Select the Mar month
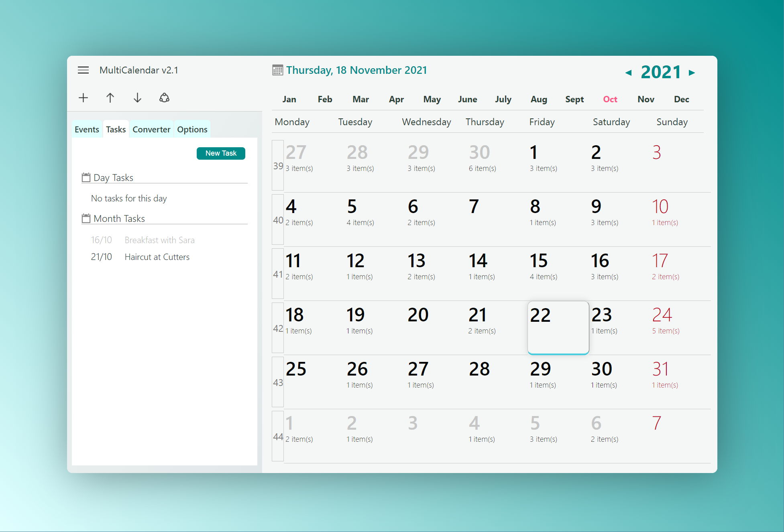This screenshot has width=784, height=532. tap(360, 99)
